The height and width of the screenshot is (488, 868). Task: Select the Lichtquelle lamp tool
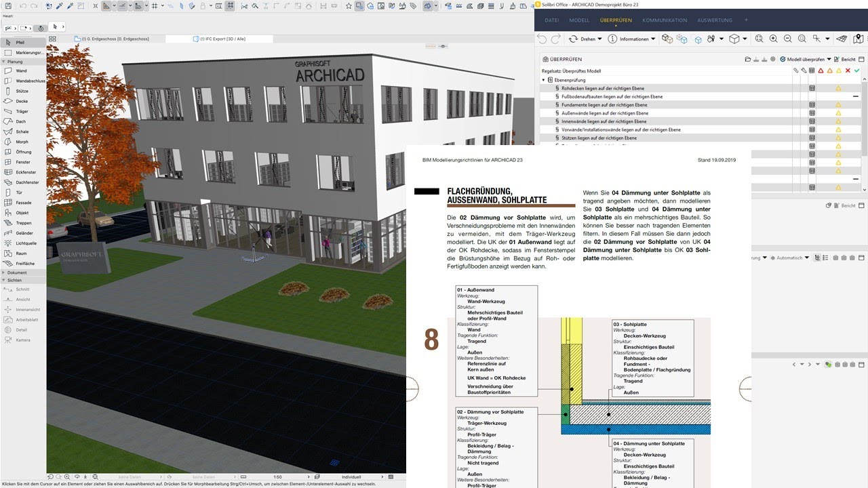pos(23,243)
